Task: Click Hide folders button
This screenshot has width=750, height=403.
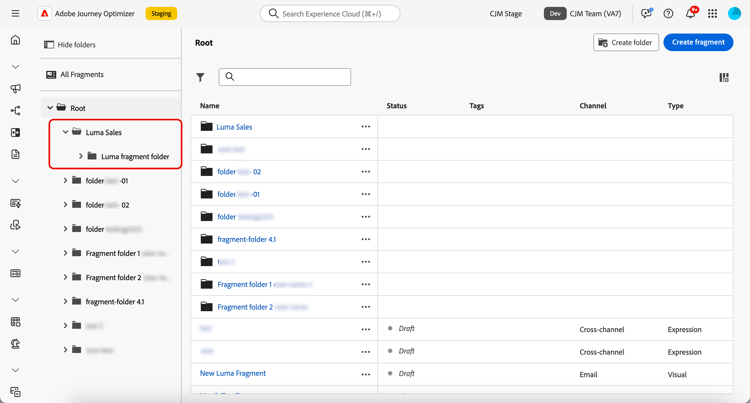Action: click(70, 44)
